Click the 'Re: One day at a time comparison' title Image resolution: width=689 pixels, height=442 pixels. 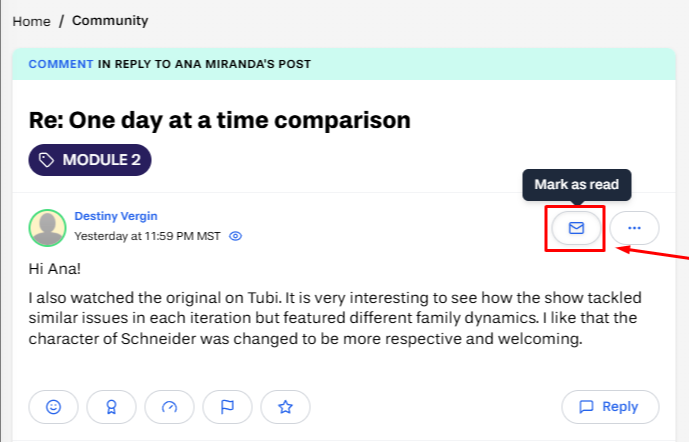(219, 120)
